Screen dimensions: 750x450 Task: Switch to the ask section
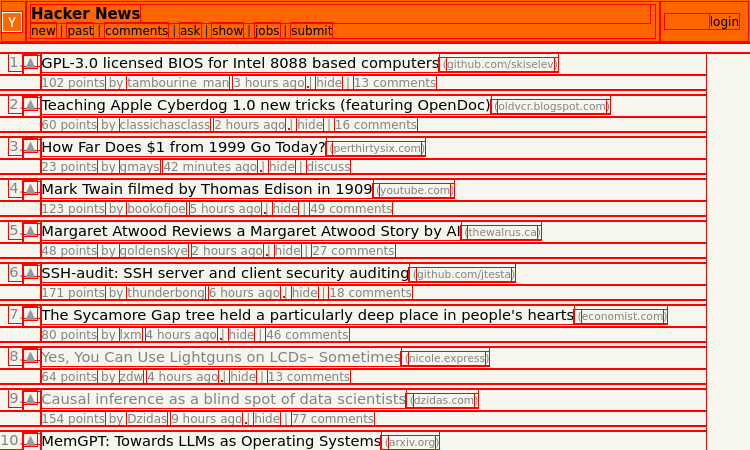coord(190,31)
